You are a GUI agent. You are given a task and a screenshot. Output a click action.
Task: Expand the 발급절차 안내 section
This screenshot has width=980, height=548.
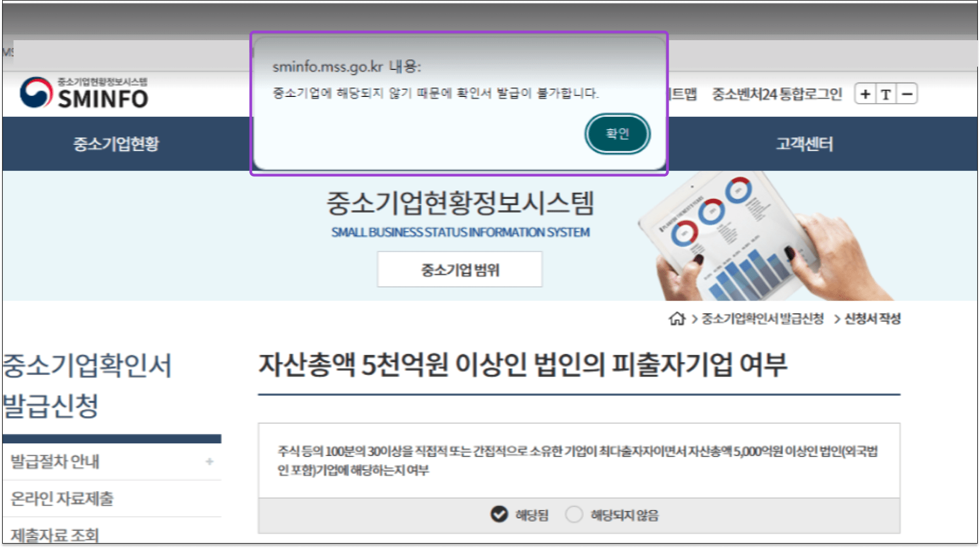pyautogui.click(x=210, y=462)
